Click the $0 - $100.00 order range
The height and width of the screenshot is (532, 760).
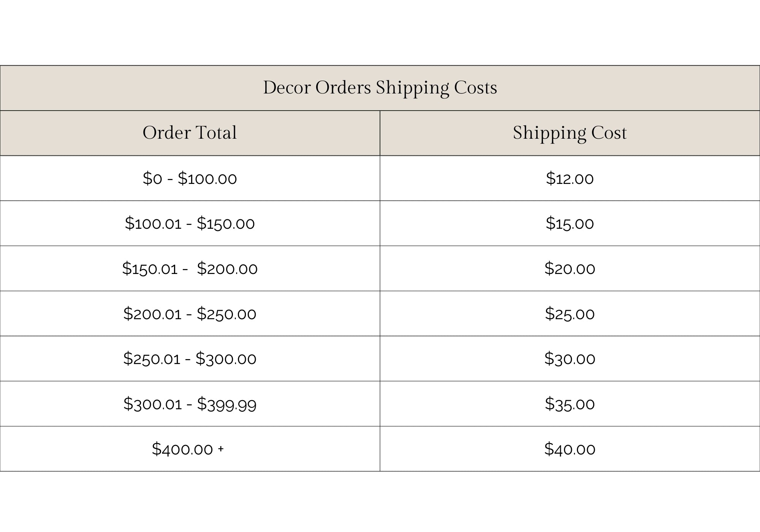(190, 179)
